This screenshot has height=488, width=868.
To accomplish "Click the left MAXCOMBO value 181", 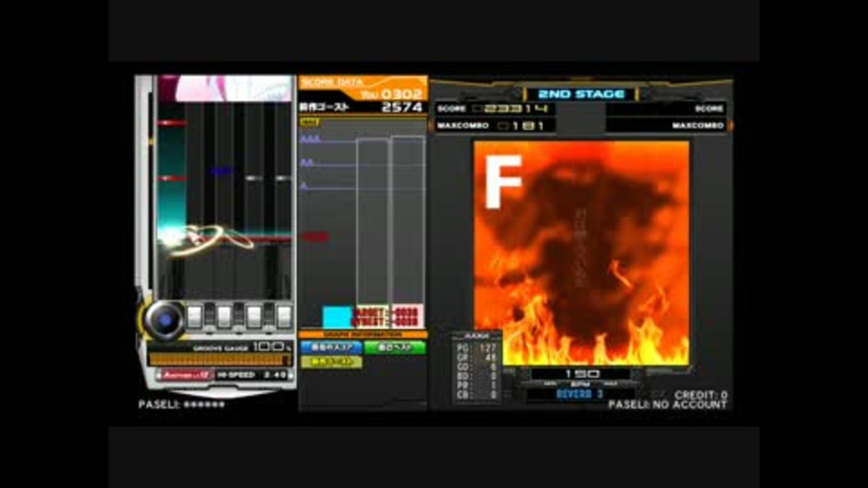I will tap(521, 126).
